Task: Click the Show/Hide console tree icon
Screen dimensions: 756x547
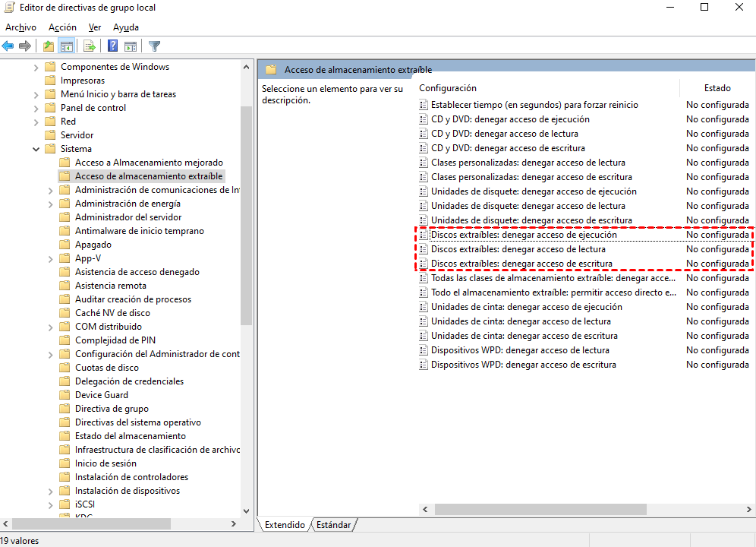Action: tap(67, 46)
